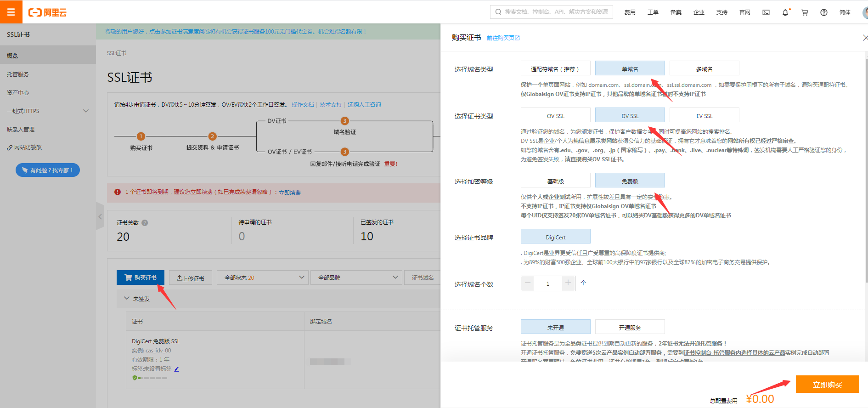Click 请直接购买OV SSL证书 link
The image size is (868, 408).
593,159
